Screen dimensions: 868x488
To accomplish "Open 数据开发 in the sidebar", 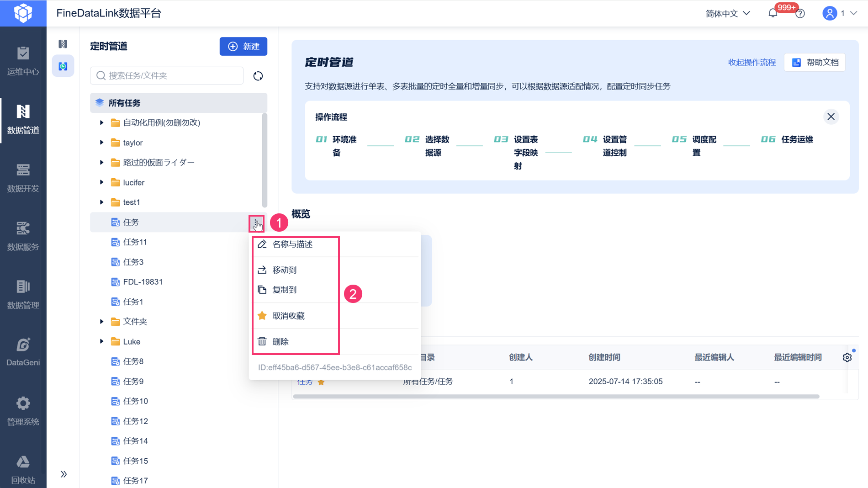I will (x=23, y=178).
